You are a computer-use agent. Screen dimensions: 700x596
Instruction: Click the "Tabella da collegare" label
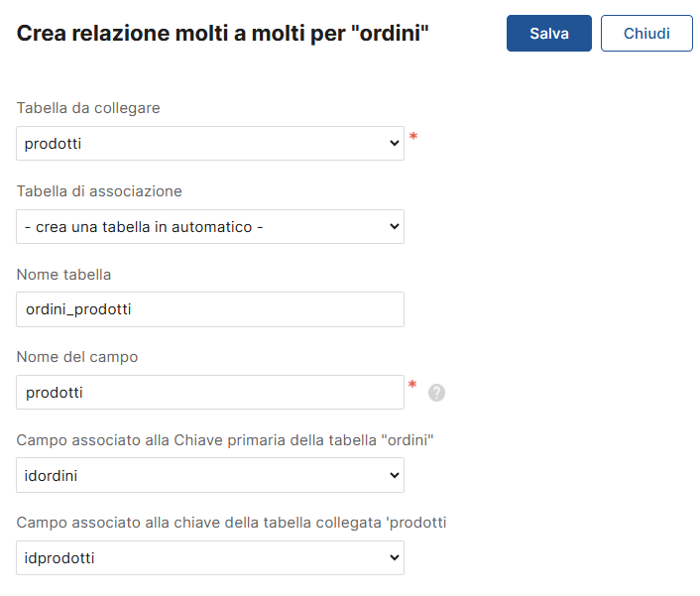pos(88,108)
